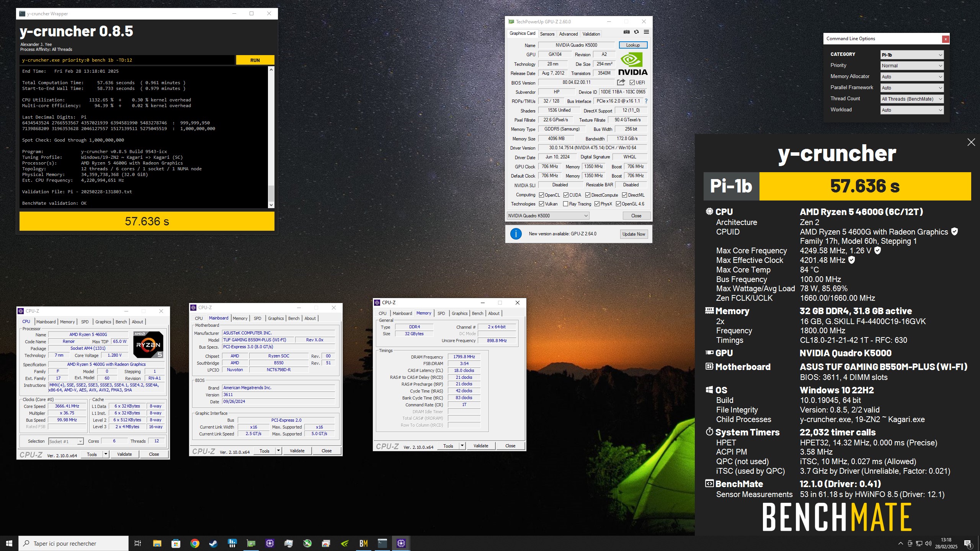Click Update Now for GPU-Z 2.64.0

(x=634, y=234)
